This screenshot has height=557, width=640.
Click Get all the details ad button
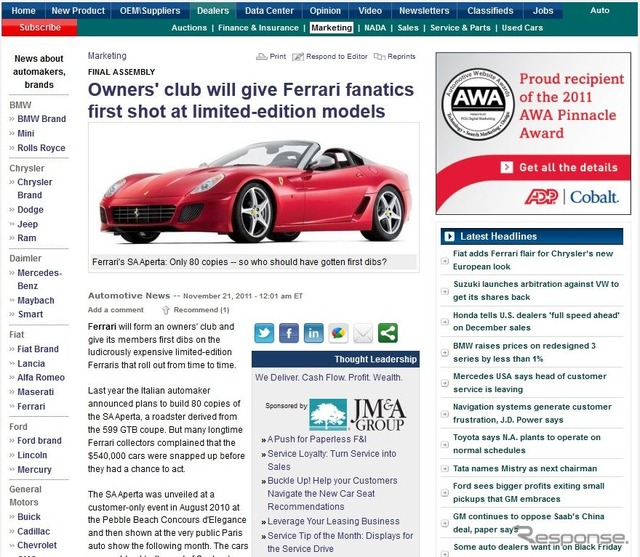pos(560,167)
